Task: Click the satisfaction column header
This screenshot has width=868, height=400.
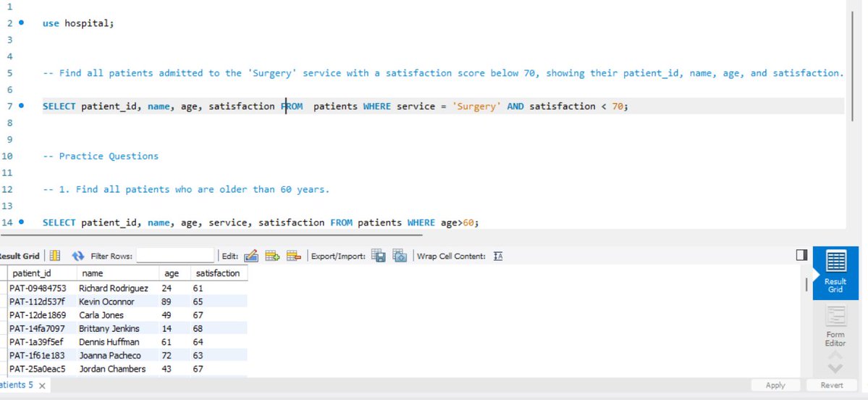Action: pyautogui.click(x=219, y=273)
